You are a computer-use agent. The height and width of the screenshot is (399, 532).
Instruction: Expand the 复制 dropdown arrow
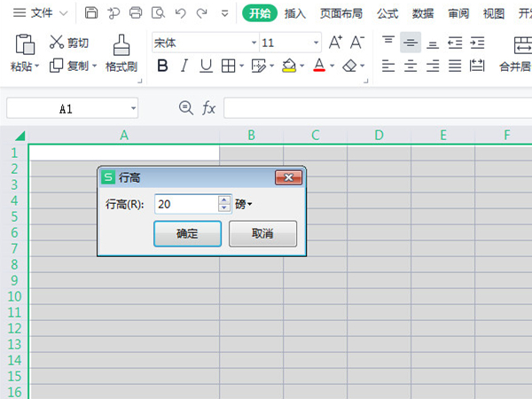pos(94,66)
